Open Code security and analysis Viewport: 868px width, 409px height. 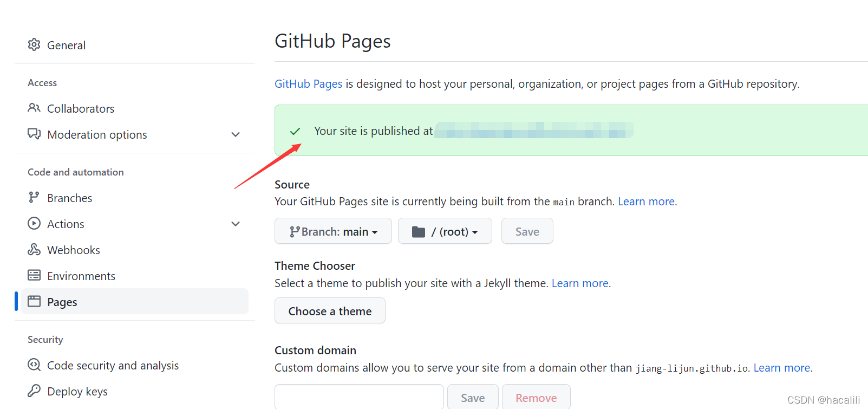pos(113,365)
